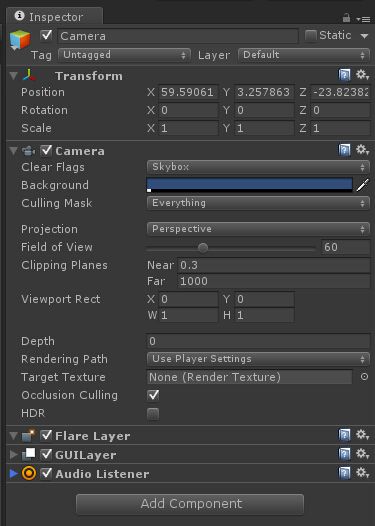Open the Clear Flags Skybox dropdown
Image resolution: width=375 pixels, height=526 pixels.
click(258, 167)
